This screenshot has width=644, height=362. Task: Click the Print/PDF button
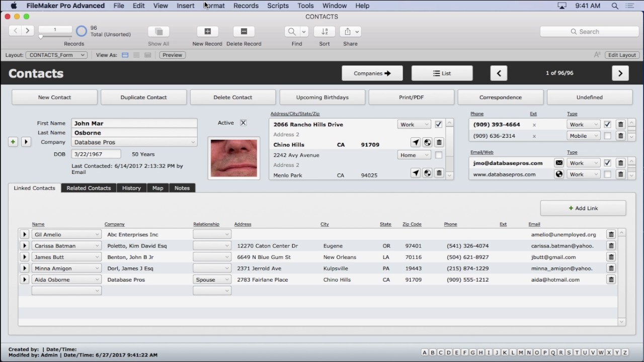click(412, 97)
